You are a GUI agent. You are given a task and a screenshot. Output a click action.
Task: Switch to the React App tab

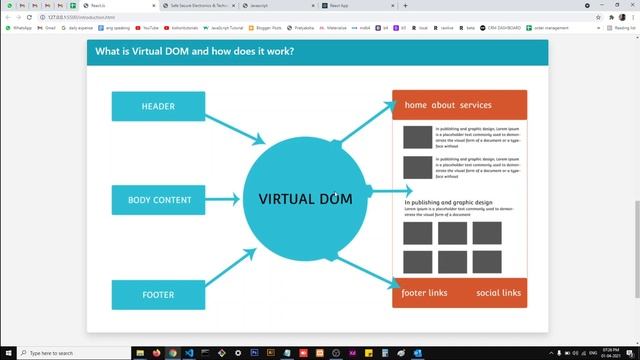[x=358, y=6]
